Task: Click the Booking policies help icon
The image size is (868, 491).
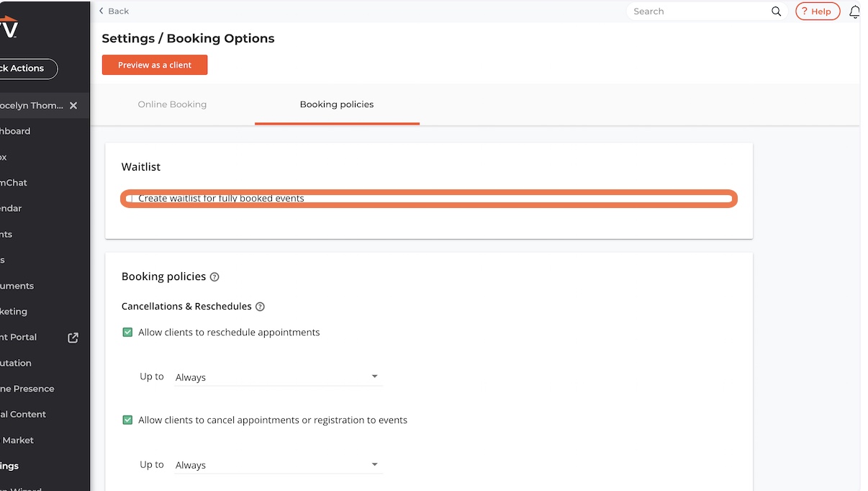Action: click(214, 277)
